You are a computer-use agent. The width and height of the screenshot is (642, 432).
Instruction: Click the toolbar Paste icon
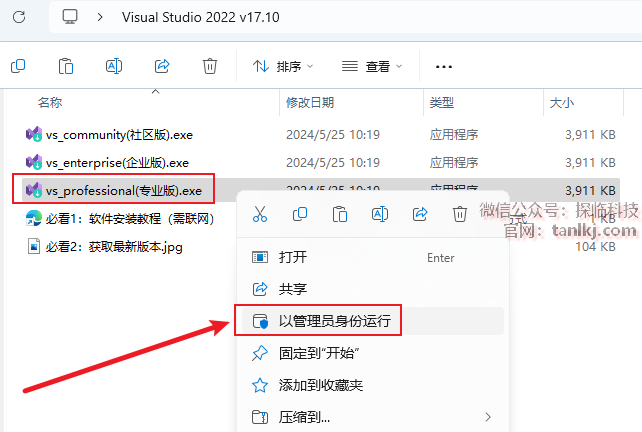click(66, 66)
